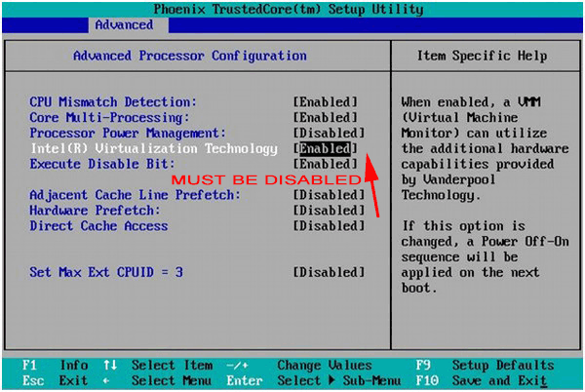Click the F10 Save and Exit hint
585x392 pixels.
pyautogui.click(x=482, y=381)
